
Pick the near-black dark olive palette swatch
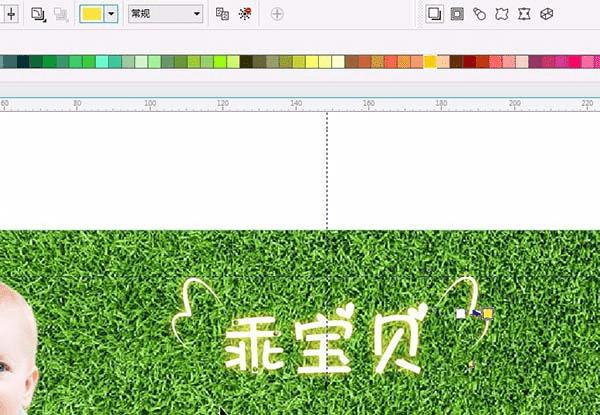point(246,62)
